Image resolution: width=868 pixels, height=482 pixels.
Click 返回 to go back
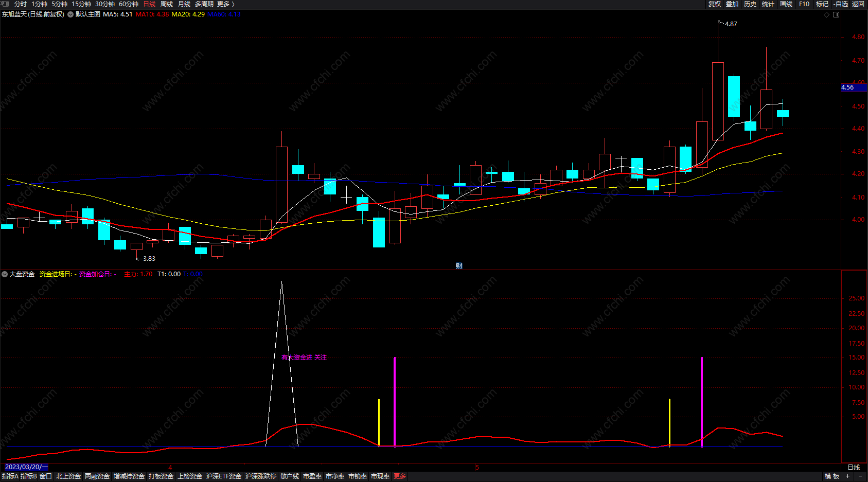pyautogui.click(x=858, y=4)
